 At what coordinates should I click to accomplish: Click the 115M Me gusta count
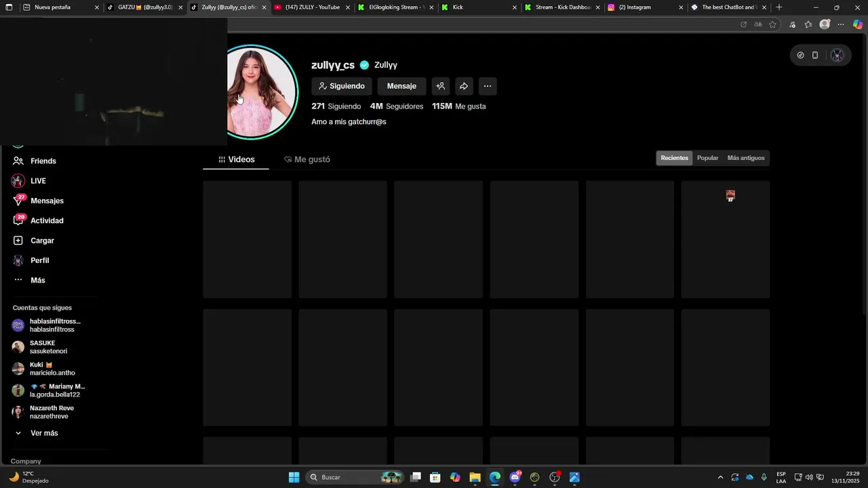point(459,106)
